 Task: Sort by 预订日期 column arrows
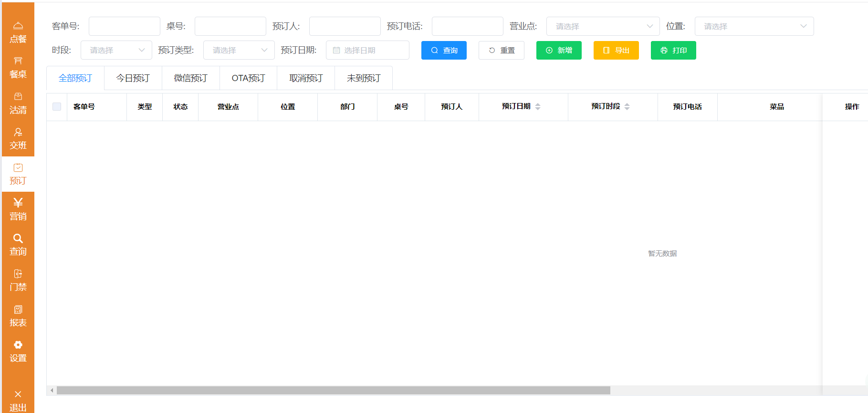pos(538,106)
